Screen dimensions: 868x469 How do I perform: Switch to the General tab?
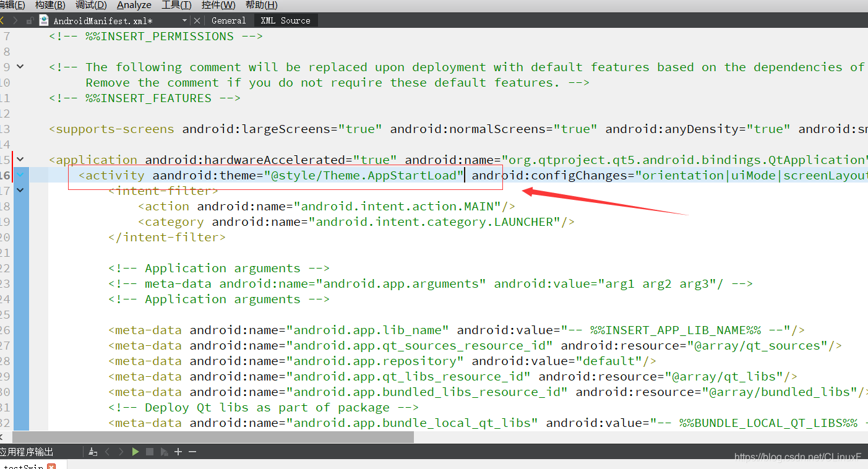point(229,20)
